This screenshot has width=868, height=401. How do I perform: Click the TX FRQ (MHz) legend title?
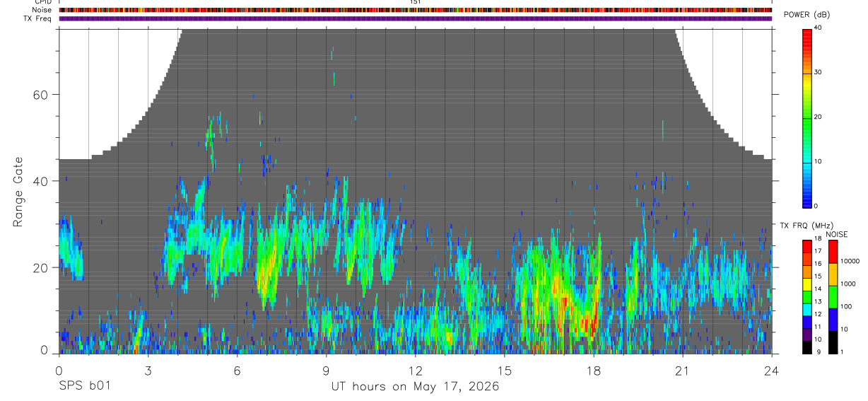click(802, 226)
